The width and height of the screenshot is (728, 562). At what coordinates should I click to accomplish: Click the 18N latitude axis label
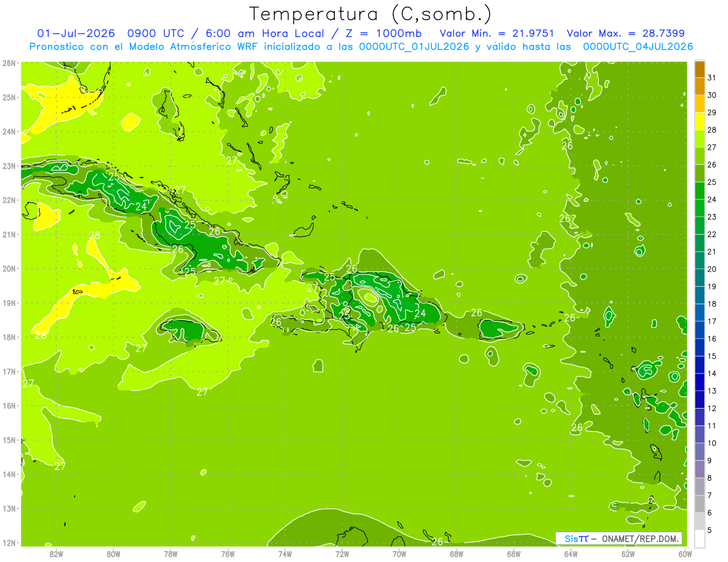(x=9, y=337)
